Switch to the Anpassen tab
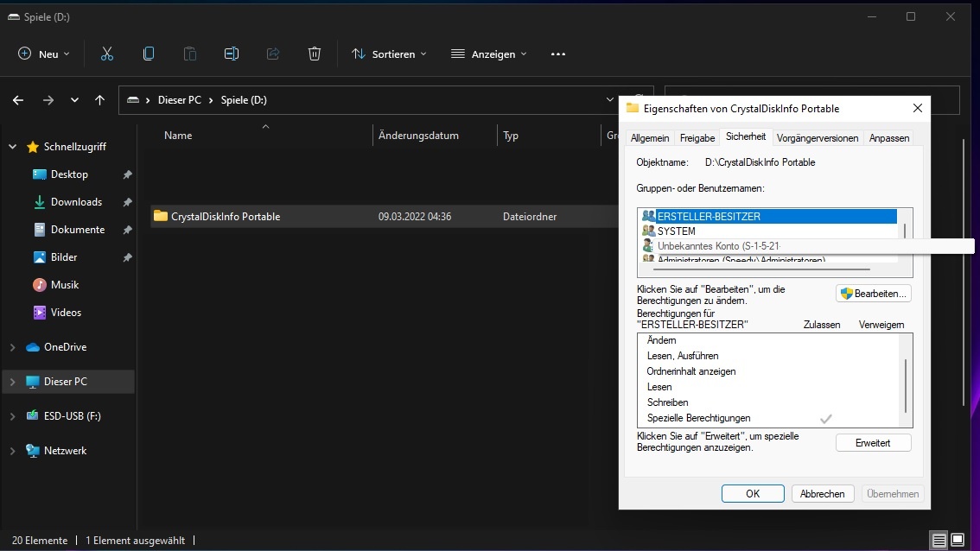Image resolution: width=980 pixels, height=551 pixels. pos(888,138)
